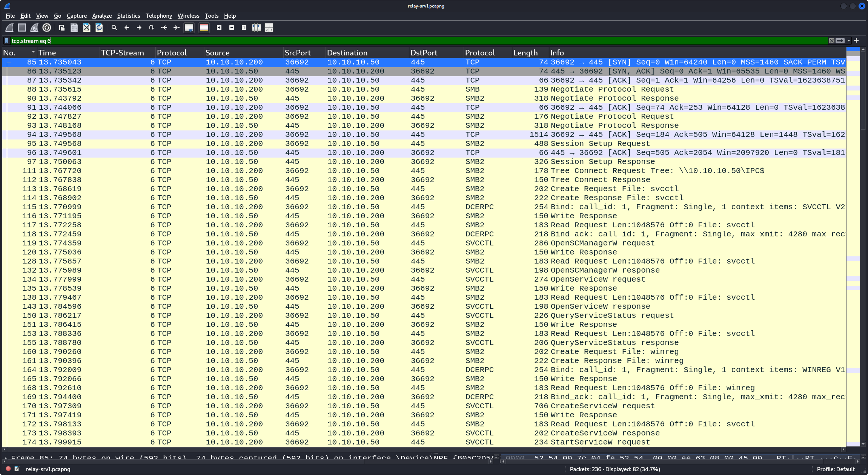
Task: Open the Analyze menu
Action: pos(102,15)
